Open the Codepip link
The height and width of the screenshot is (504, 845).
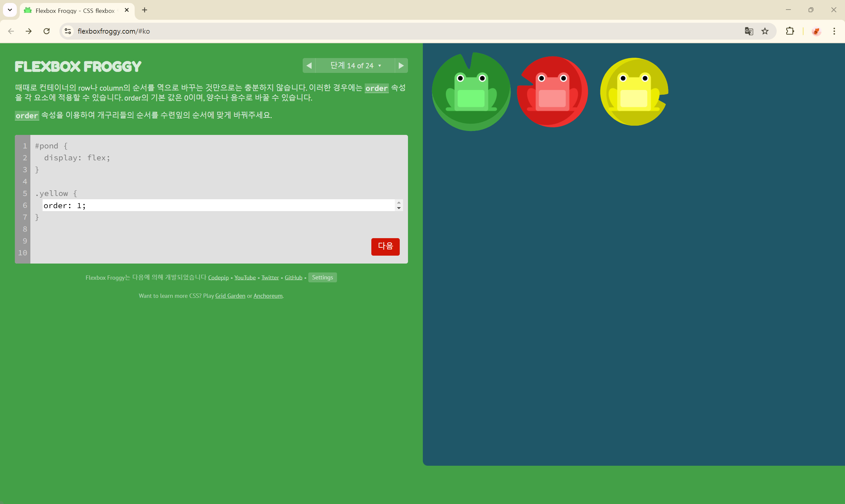218,278
